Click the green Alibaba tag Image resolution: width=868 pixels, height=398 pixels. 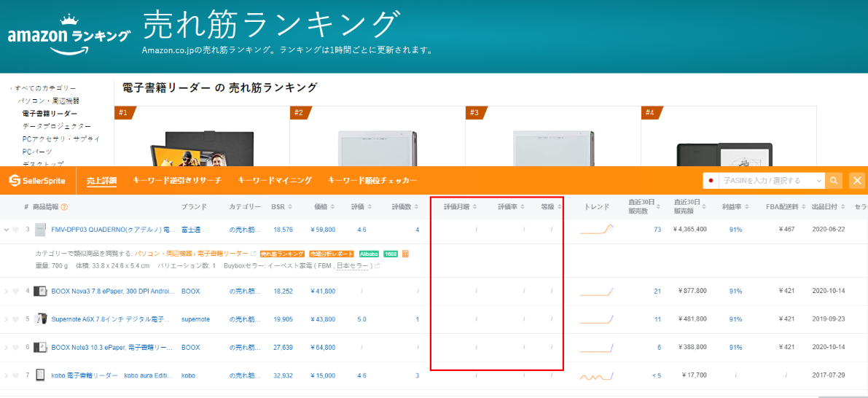coord(369,254)
